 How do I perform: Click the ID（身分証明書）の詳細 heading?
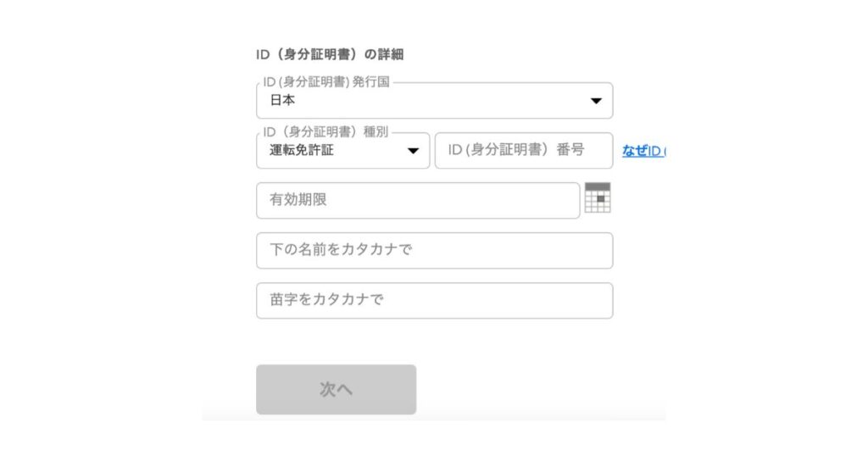tap(330, 54)
